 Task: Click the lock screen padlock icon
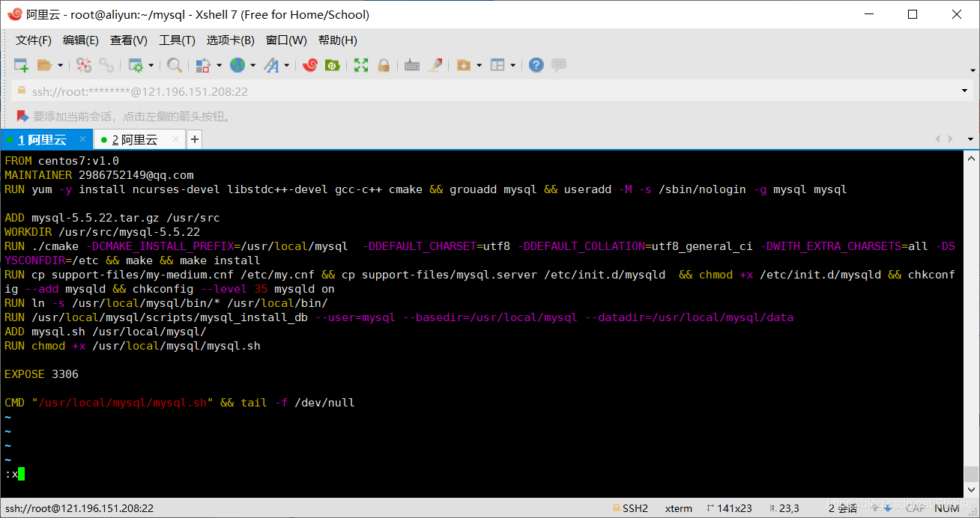coord(383,65)
